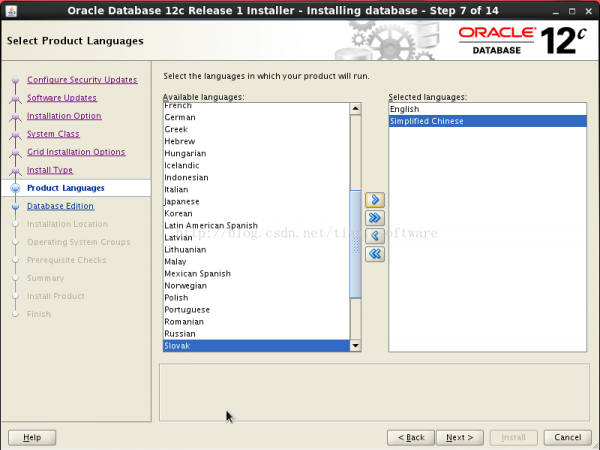Image resolution: width=600 pixels, height=450 pixels.
Task: Open Configure Security Updates step
Action: click(82, 80)
